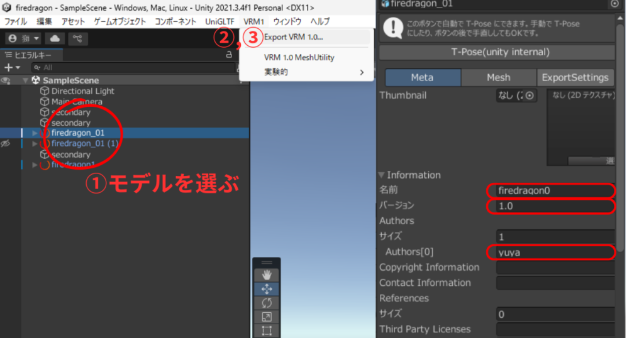Switch to the Mesh tab
This screenshot has width=644, height=338.
(x=499, y=77)
